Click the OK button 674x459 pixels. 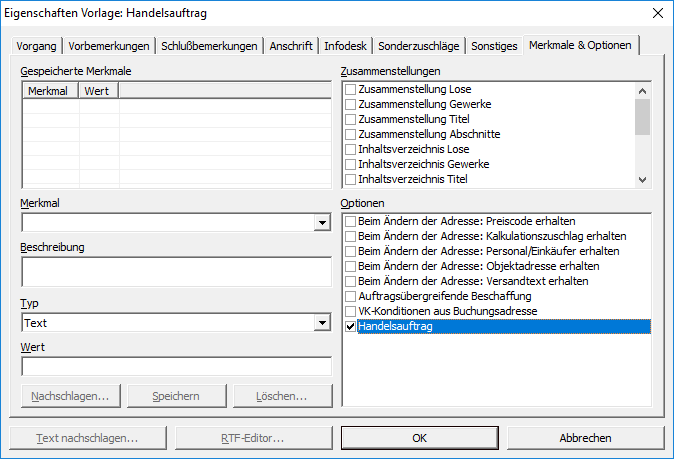tap(419, 438)
